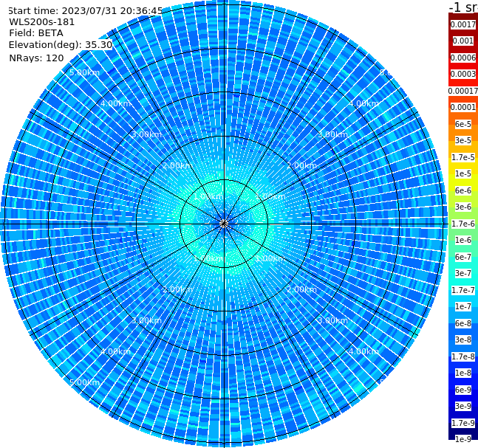Pick the 1e-6 colorbar tick label

[x=463, y=240]
